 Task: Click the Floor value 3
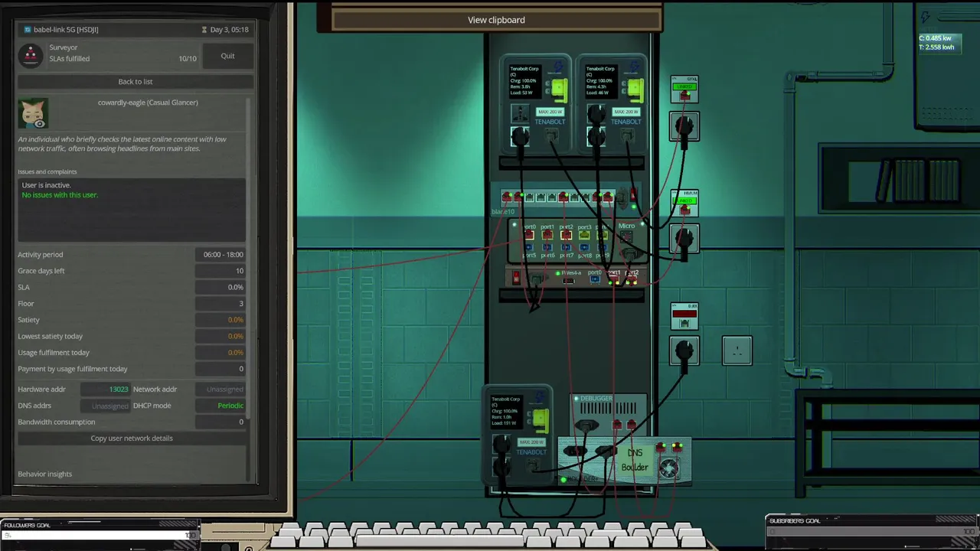[x=220, y=304]
